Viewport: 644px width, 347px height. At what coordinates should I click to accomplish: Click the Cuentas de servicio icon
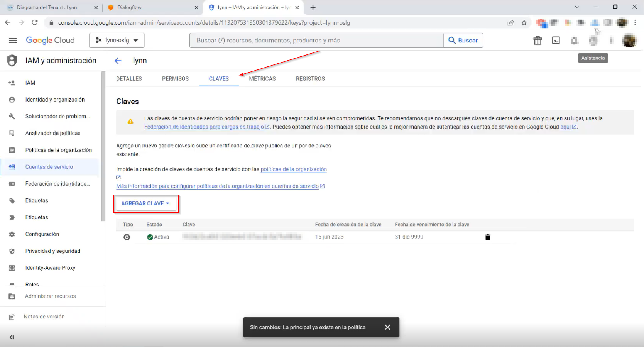pos(12,167)
